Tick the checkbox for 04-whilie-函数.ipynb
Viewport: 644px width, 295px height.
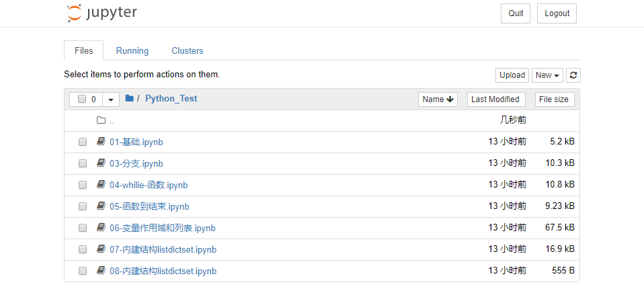tap(83, 185)
